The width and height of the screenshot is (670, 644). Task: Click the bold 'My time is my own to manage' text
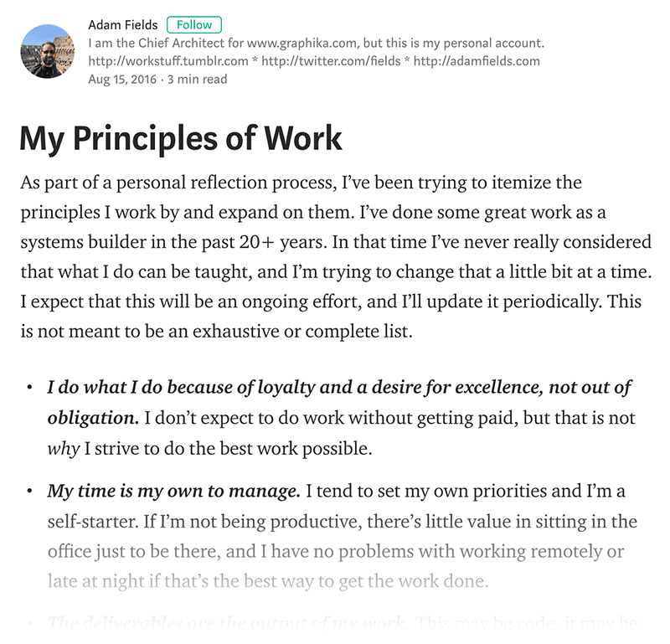(173, 491)
